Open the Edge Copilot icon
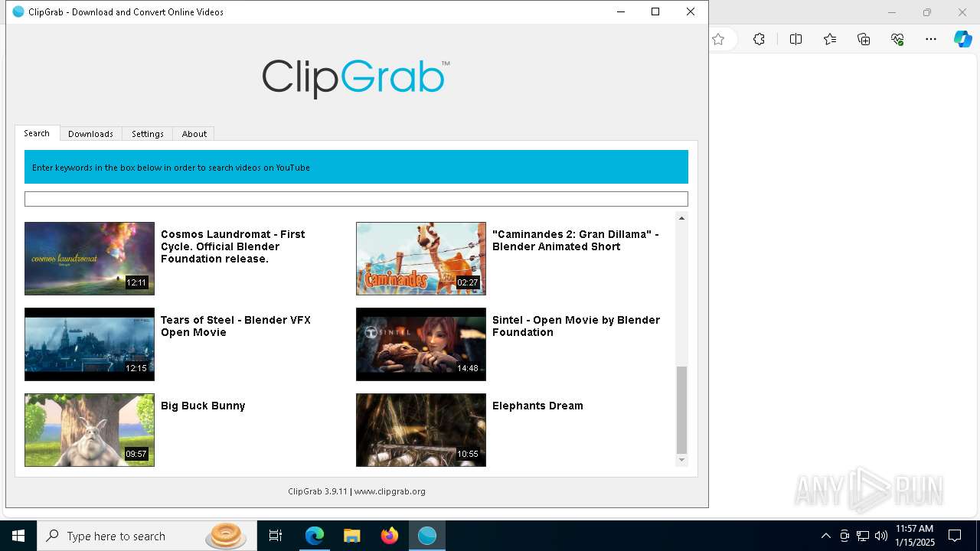980x551 pixels. (962, 40)
